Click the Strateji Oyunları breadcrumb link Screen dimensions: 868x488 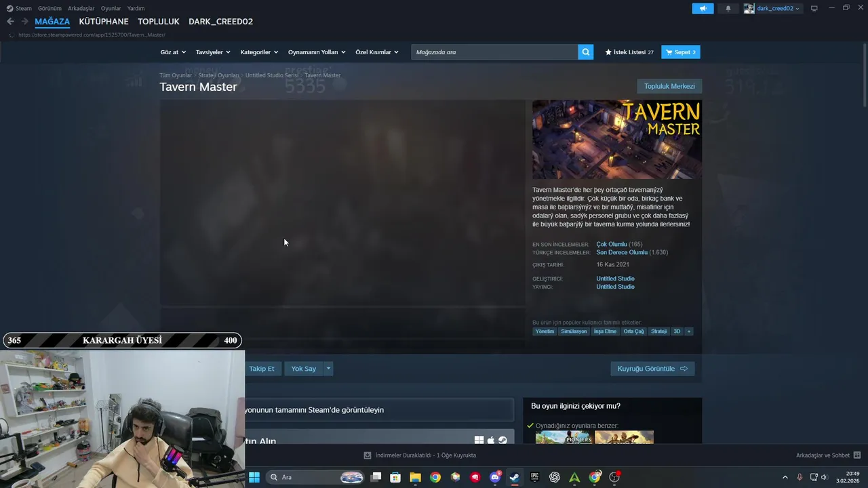[x=218, y=75]
